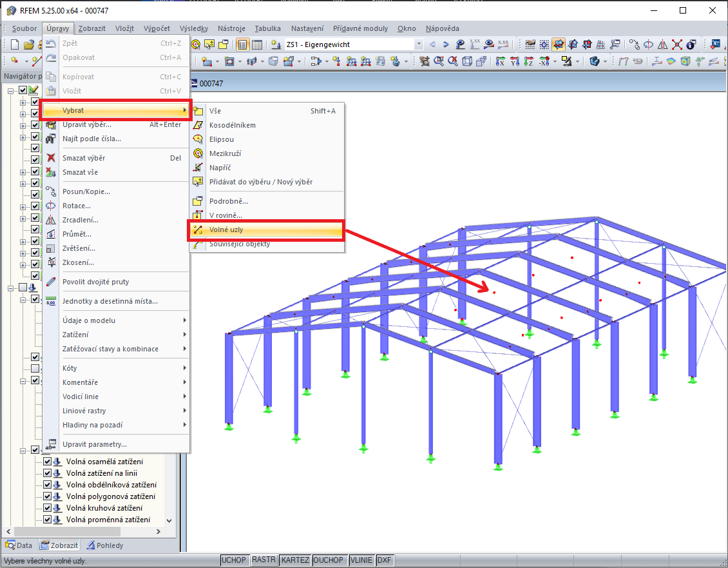This screenshot has width=728, height=568.
Task: Toggle KARTEZ status bar mode
Action: click(295, 560)
